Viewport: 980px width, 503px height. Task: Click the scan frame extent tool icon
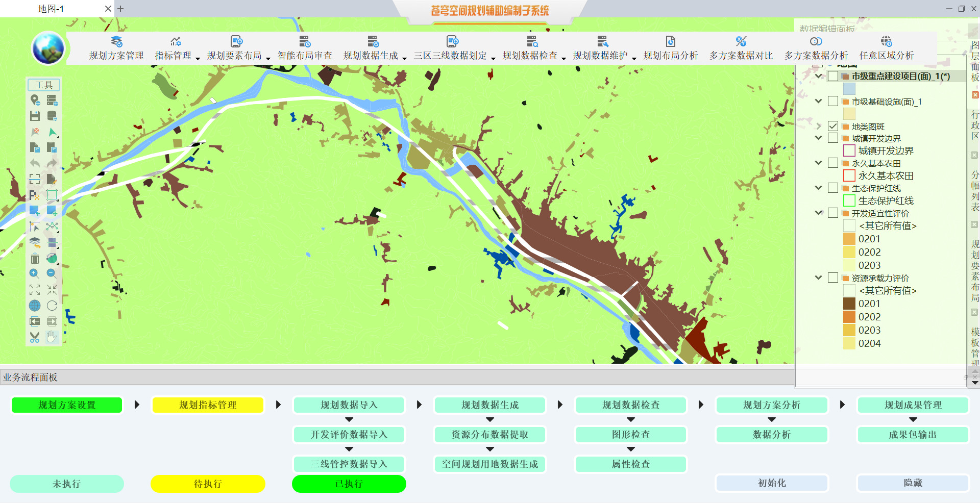tap(35, 179)
